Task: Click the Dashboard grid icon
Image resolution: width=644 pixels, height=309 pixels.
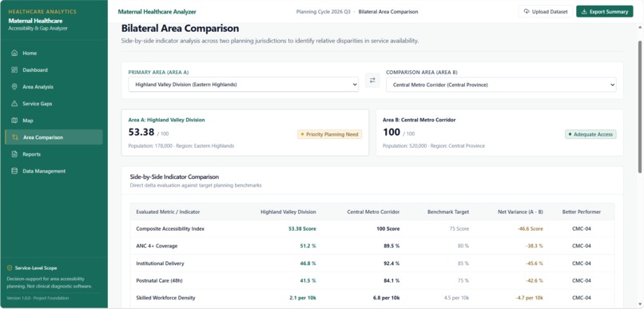Action: click(x=15, y=69)
